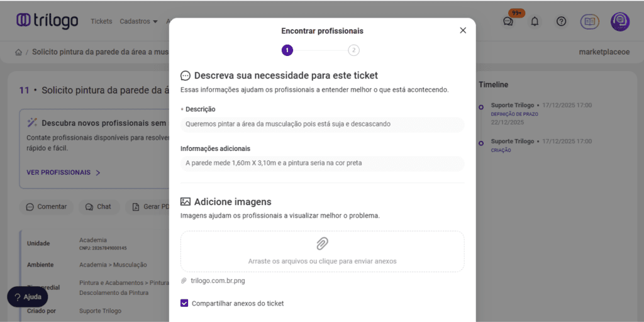Focus the Informações adicionais field
The height and width of the screenshot is (322, 644).
322,164
